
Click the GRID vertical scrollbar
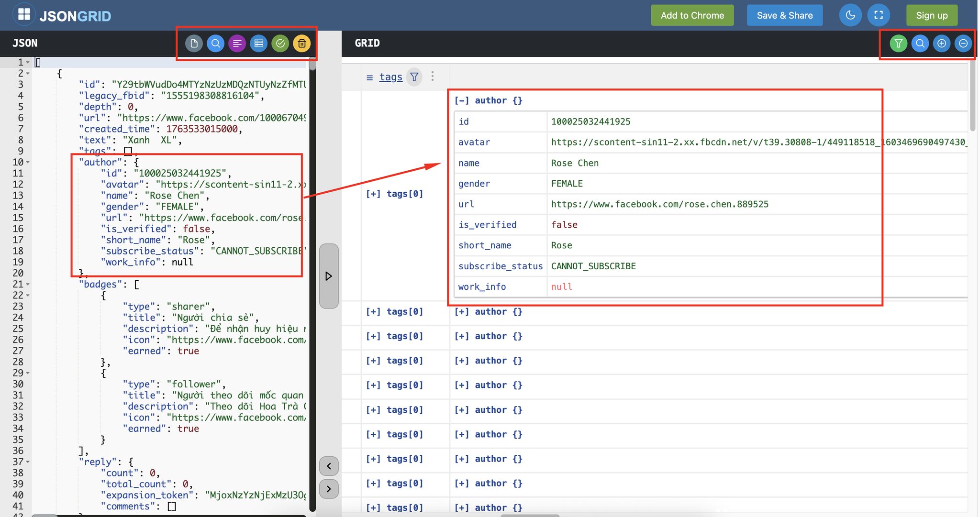click(x=972, y=96)
